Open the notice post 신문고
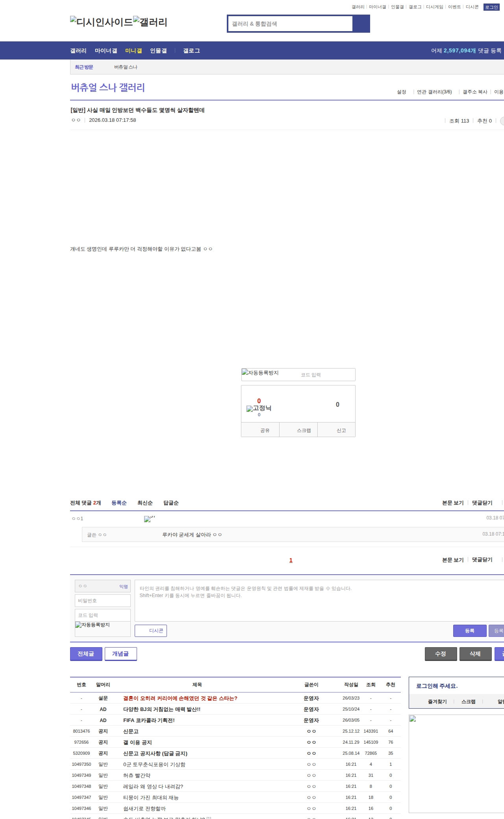This screenshot has height=819, width=504. coord(131,731)
